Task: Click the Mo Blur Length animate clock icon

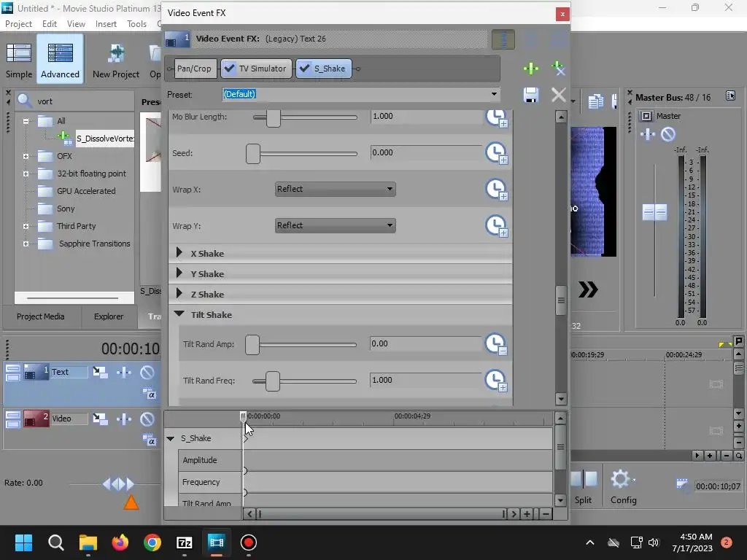Action: (496, 117)
